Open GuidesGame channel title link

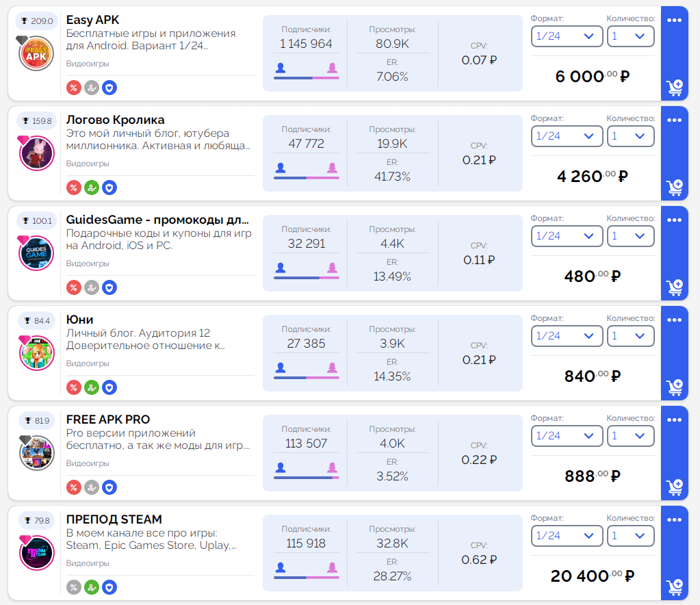click(157, 220)
